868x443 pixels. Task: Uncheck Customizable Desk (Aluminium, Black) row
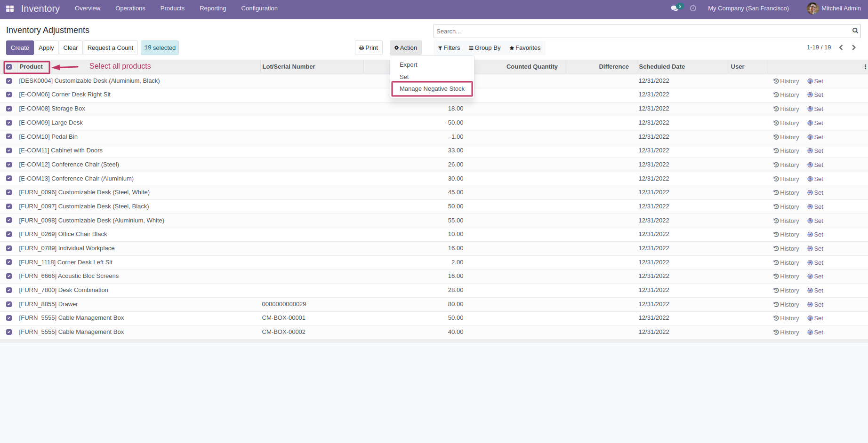pos(9,81)
